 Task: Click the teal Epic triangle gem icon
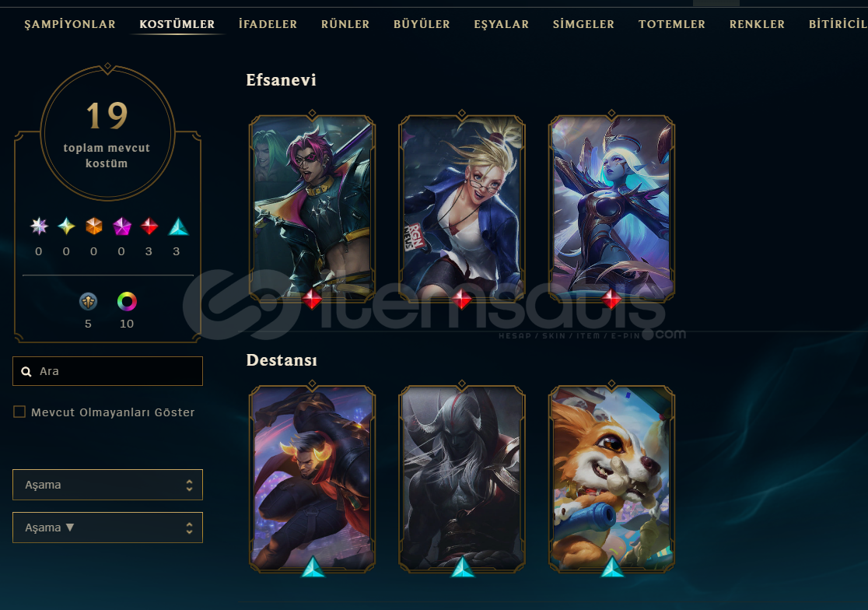pyautogui.click(x=178, y=227)
